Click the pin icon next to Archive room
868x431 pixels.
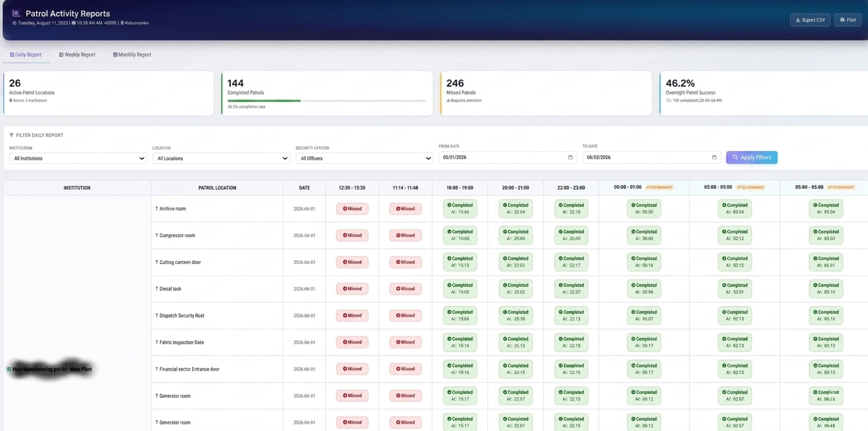[x=157, y=209]
